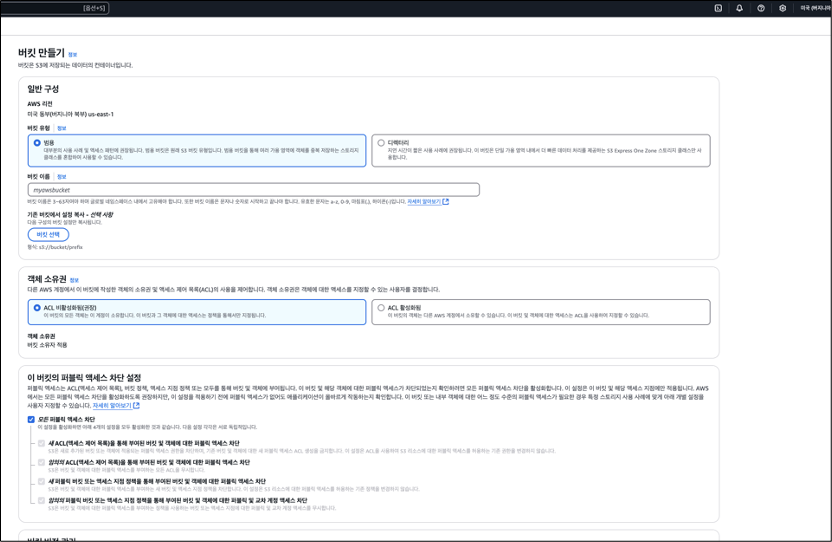Screen dimensions: 832x542
Task: Click the console search field [옵션+S]
Action: pyautogui.click(x=55, y=8)
